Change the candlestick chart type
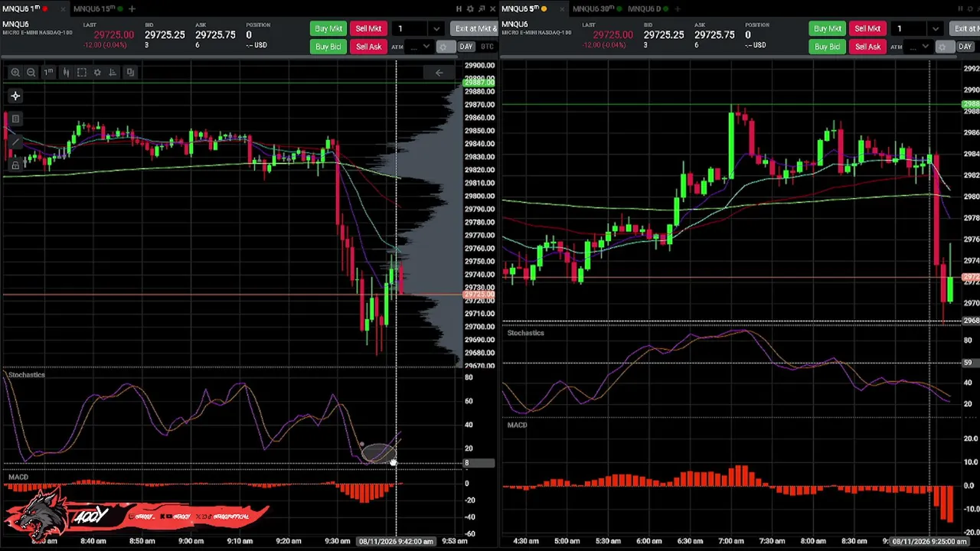 (x=66, y=72)
